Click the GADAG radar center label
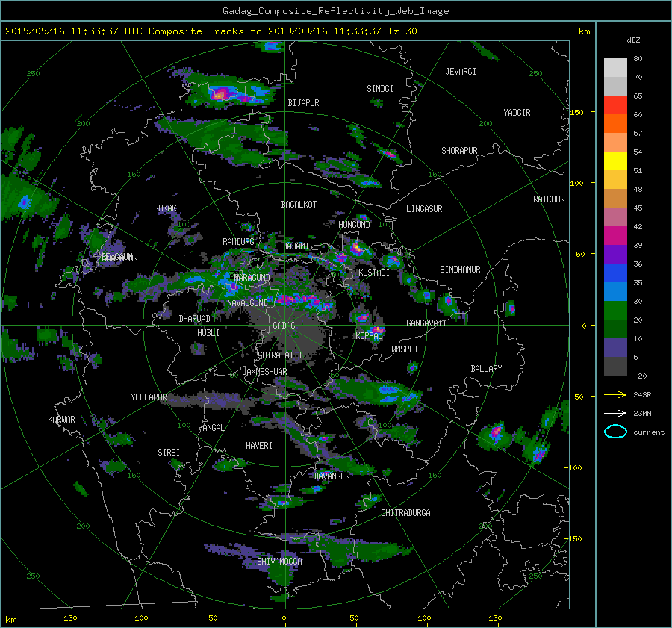The height and width of the screenshot is (628, 672). [284, 326]
